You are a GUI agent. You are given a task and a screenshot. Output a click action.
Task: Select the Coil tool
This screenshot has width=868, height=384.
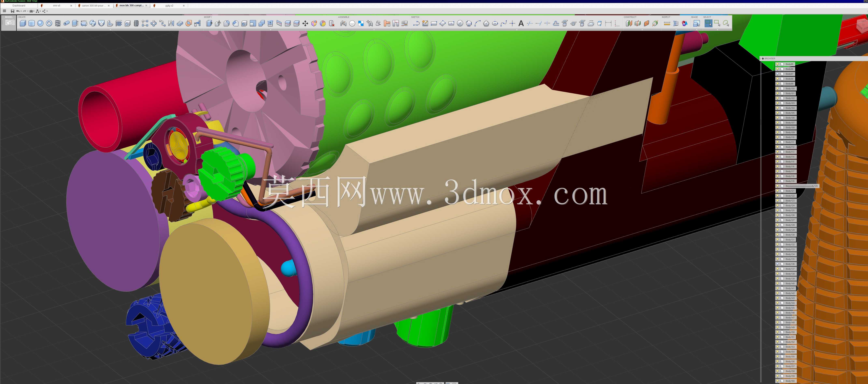(x=58, y=23)
